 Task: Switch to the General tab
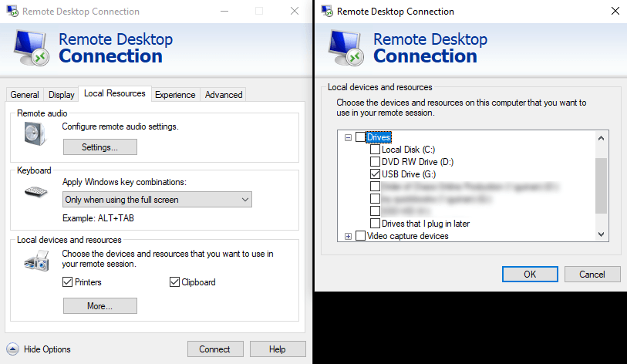[25, 95]
